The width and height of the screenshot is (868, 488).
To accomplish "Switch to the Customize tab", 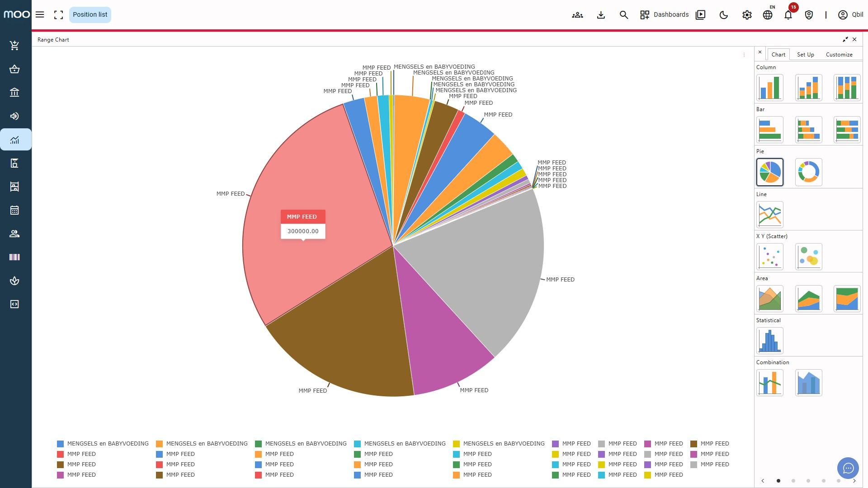I will [x=839, y=55].
